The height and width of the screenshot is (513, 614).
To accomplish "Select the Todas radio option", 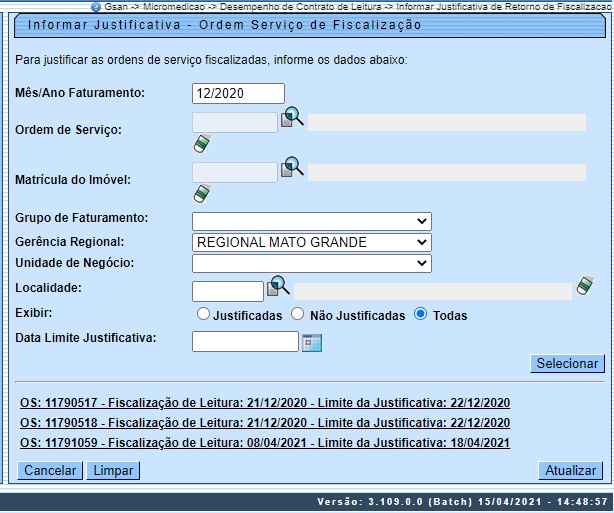I will [420, 314].
